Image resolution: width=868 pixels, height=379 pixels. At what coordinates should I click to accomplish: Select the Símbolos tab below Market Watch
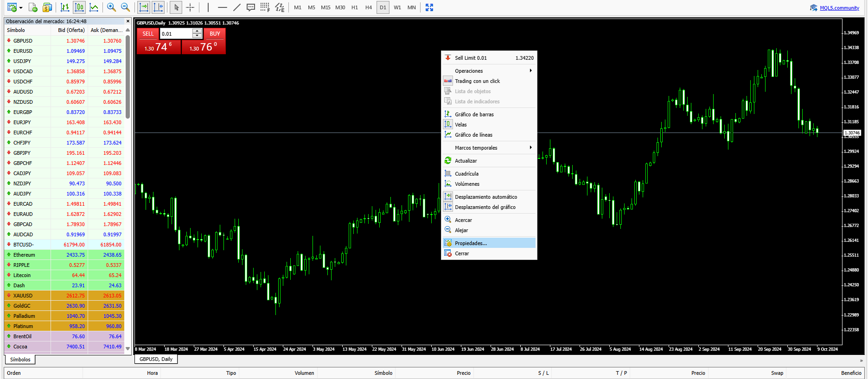tap(20, 360)
